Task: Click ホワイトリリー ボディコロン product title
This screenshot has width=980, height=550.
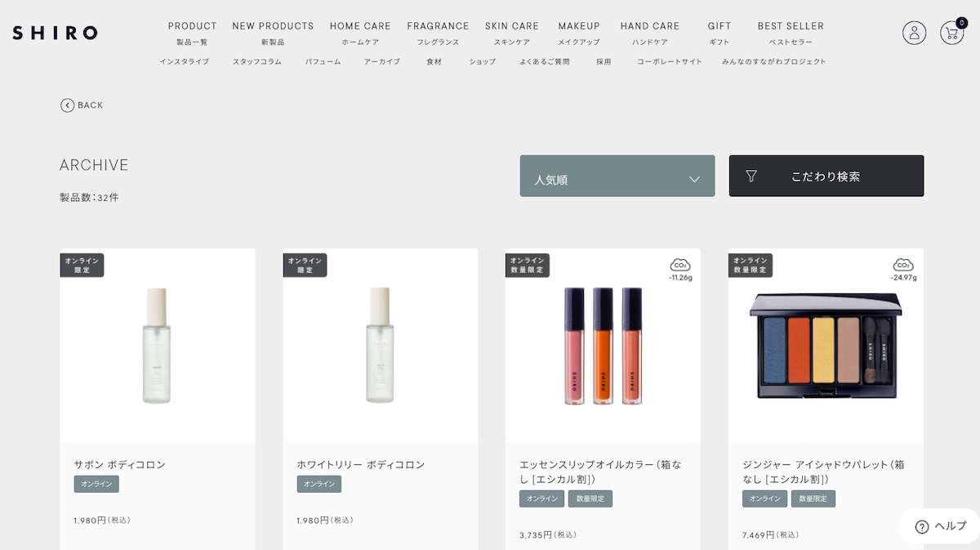Action: 361,464
